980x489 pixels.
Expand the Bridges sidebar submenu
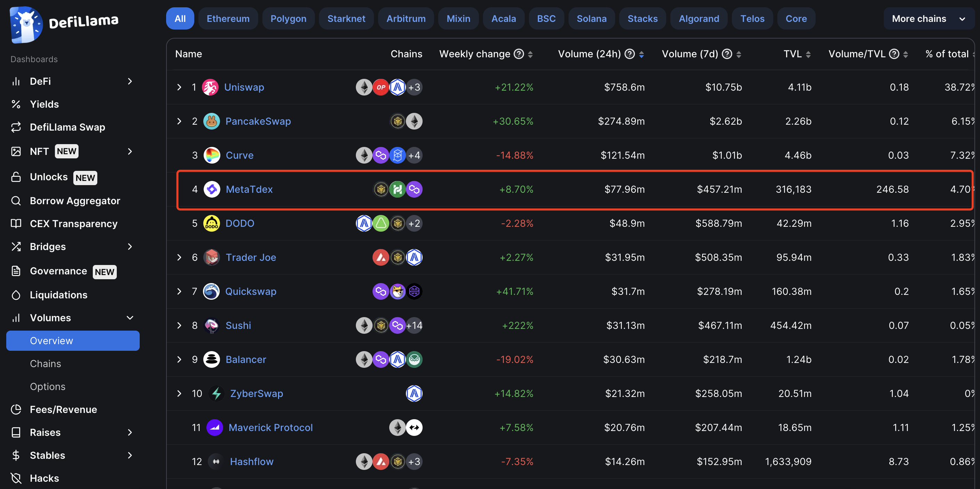(x=130, y=246)
